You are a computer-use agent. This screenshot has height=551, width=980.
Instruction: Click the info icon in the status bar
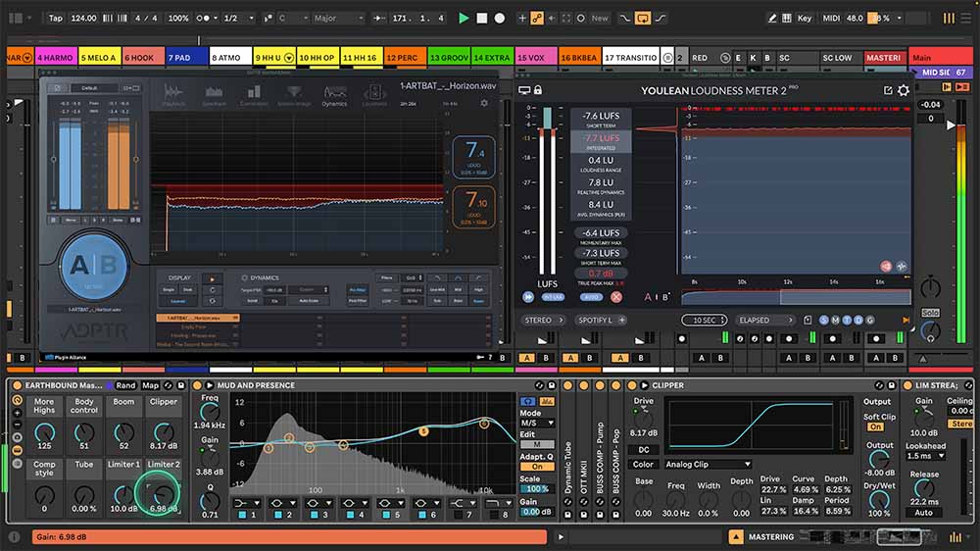coord(14,536)
